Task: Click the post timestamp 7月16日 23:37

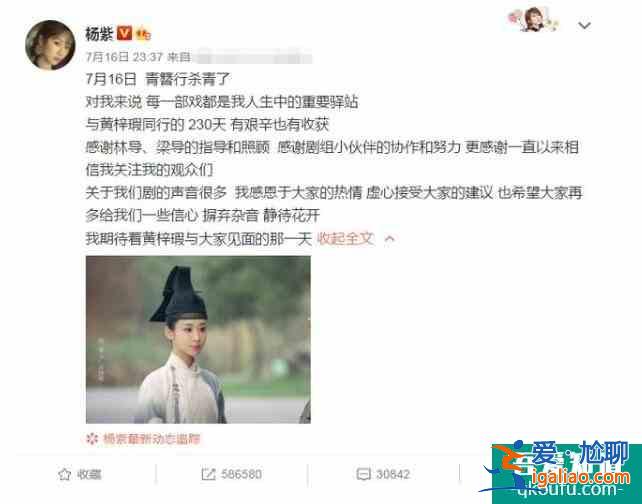Action: click(x=124, y=57)
